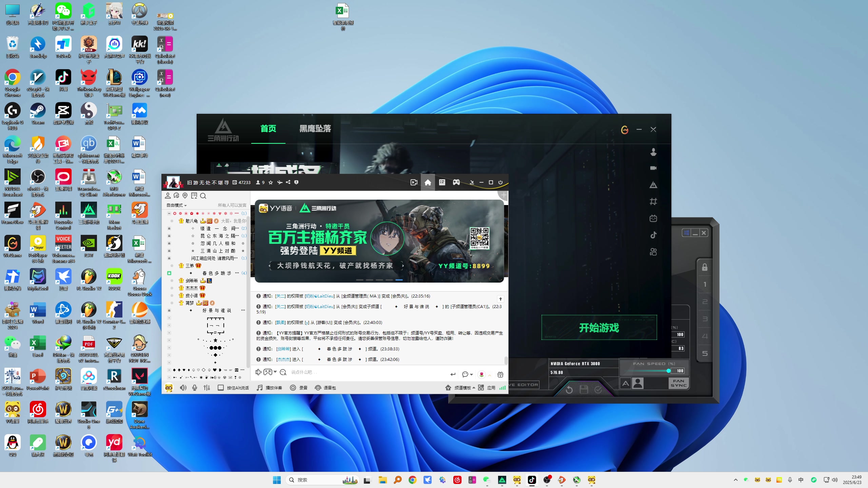
Task: Click the 开始游戏 start game button
Action: pos(599,327)
